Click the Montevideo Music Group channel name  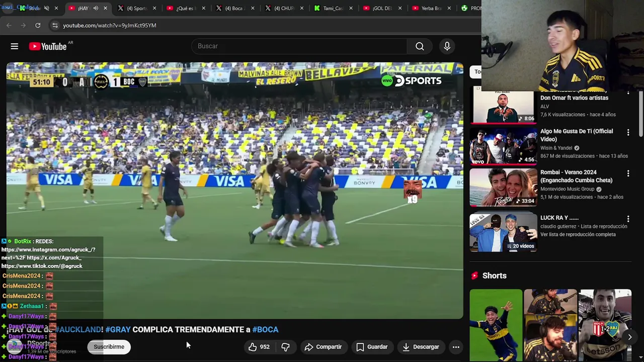[x=567, y=190]
